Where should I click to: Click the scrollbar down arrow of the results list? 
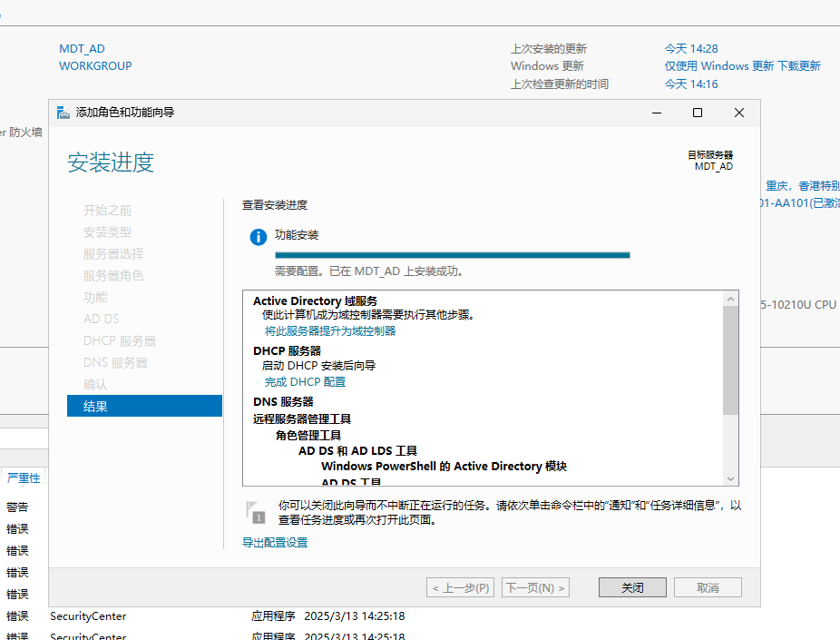point(731,478)
